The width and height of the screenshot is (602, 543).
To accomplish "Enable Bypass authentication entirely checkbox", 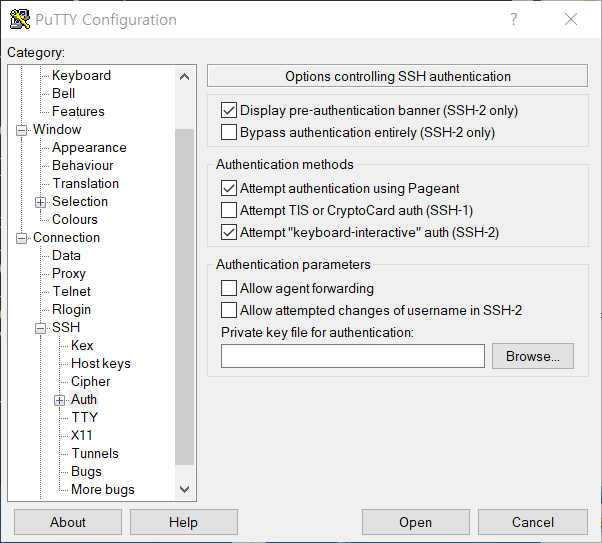I will point(229,132).
